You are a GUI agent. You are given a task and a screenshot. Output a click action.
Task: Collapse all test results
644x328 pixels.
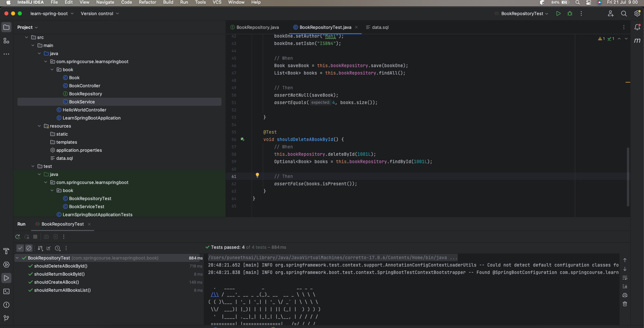click(x=49, y=248)
